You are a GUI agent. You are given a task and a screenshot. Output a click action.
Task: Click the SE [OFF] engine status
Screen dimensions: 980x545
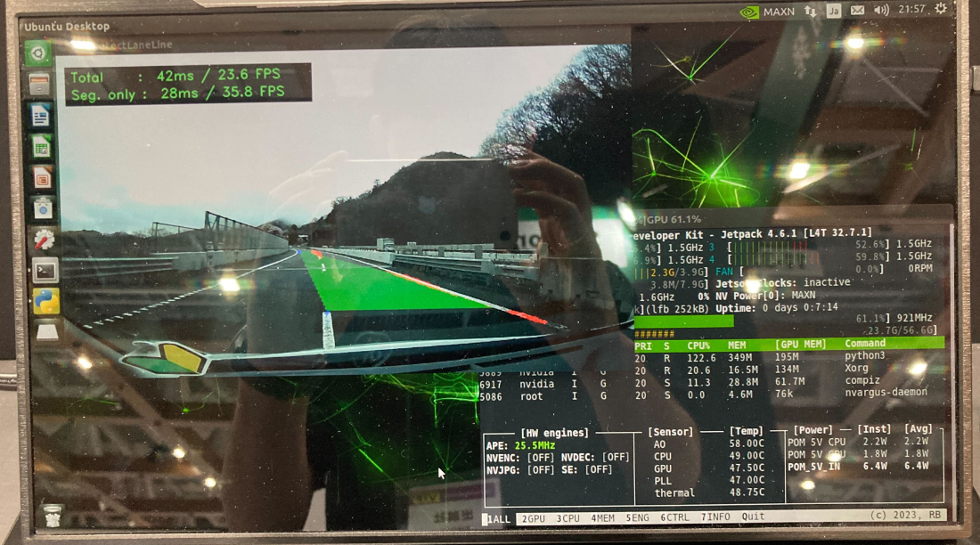[x=586, y=469]
